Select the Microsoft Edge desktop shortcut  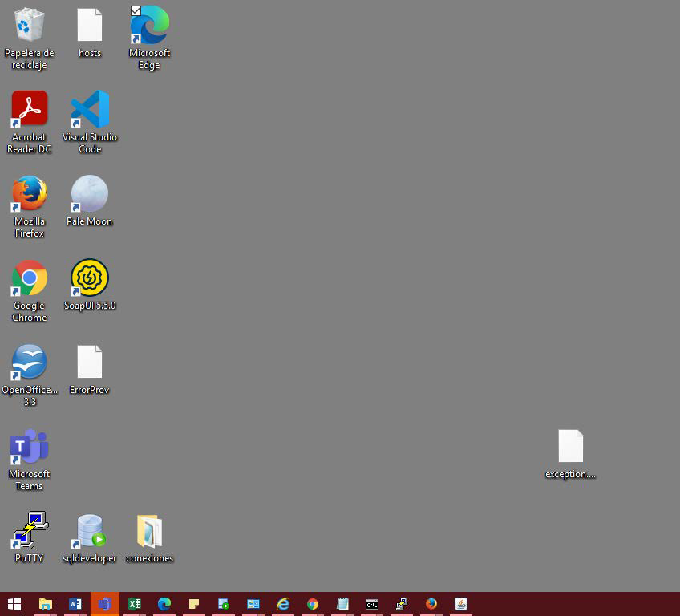(150, 25)
